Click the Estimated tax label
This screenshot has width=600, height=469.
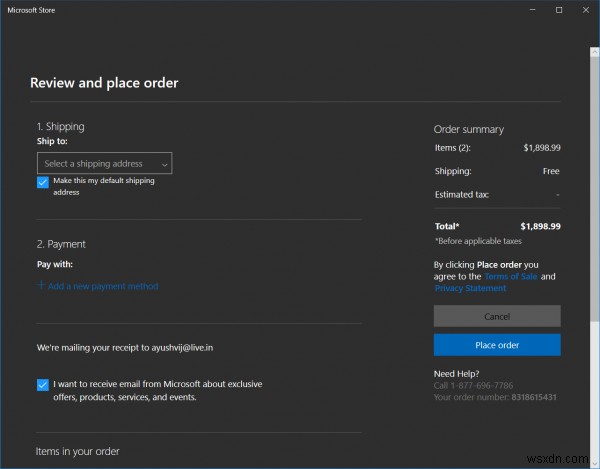click(x=462, y=194)
